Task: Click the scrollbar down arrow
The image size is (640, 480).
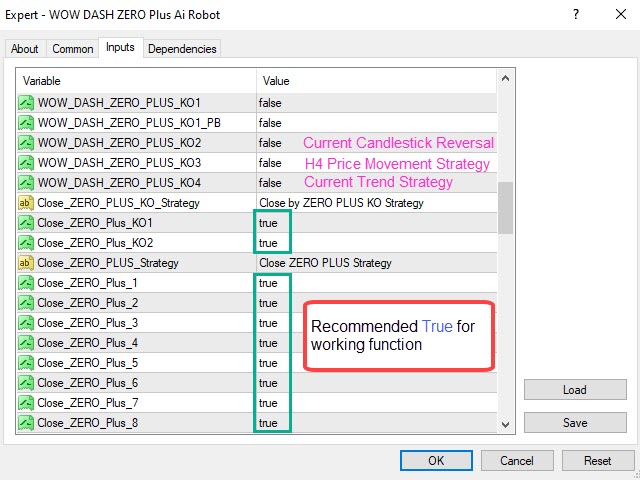Action: pyautogui.click(x=505, y=425)
